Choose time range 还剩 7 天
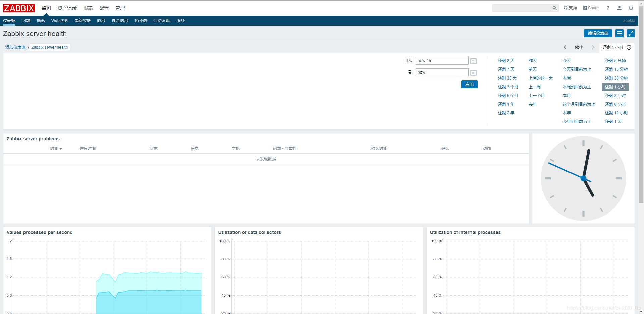 506,69
